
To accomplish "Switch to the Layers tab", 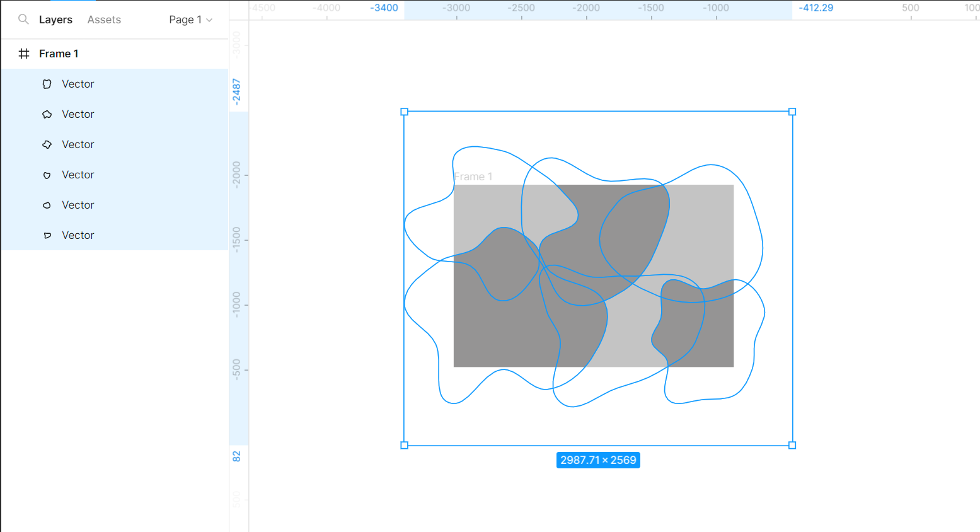I will (55, 20).
